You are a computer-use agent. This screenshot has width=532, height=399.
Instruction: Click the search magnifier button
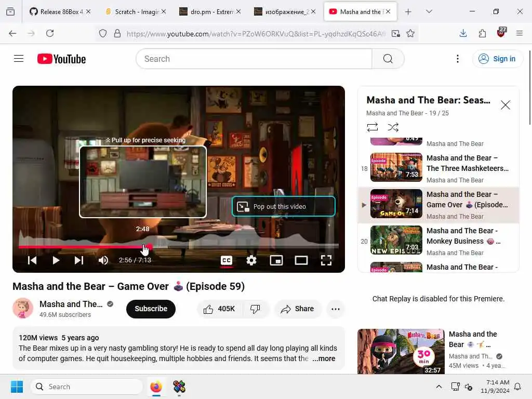pyautogui.click(x=388, y=59)
